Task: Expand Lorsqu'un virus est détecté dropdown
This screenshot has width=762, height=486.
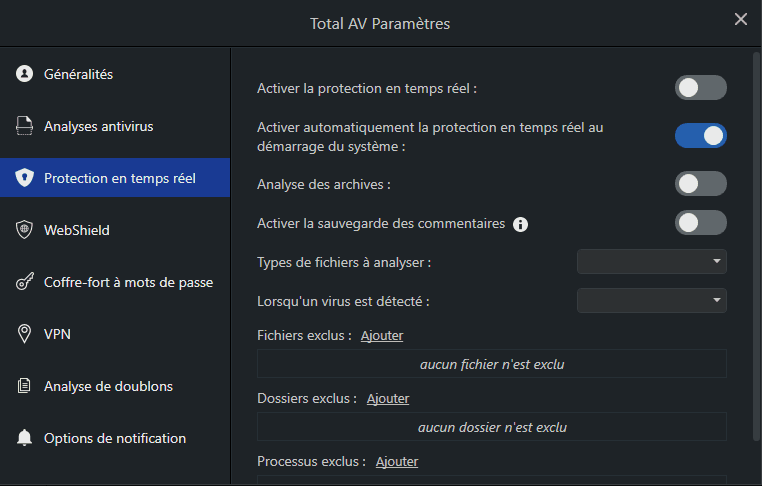Action: (651, 300)
